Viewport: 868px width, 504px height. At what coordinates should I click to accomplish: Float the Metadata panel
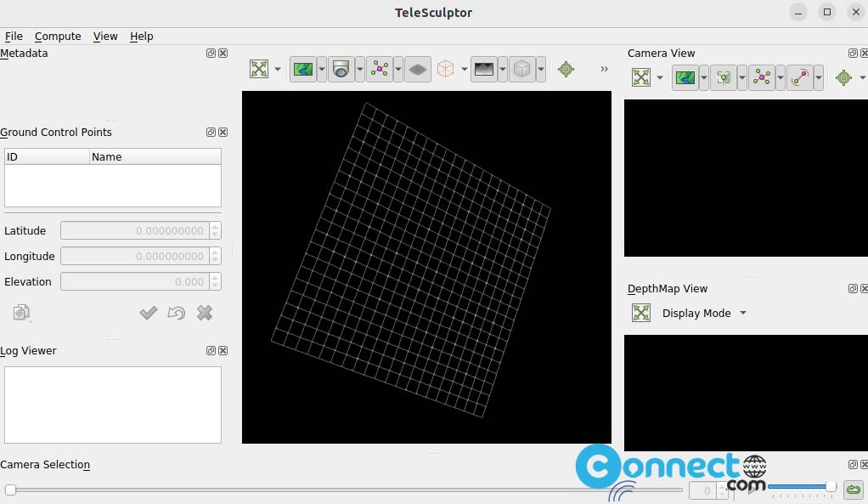click(x=211, y=54)
